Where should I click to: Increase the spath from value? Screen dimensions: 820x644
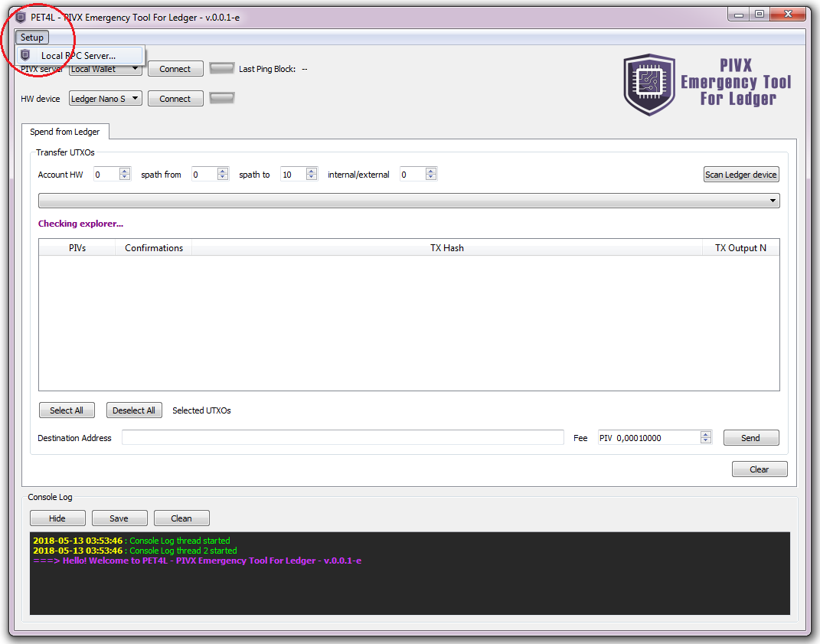pos(223,171)
